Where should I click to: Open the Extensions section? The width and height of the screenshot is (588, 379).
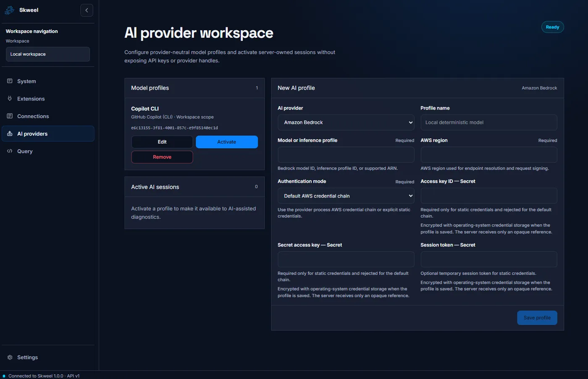coord(48,99)
